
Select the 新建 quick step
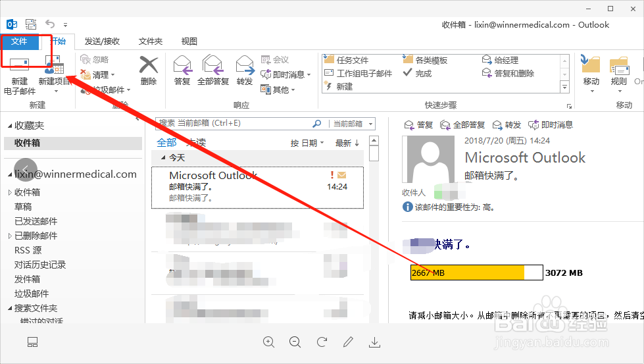(x=339, y=86)
